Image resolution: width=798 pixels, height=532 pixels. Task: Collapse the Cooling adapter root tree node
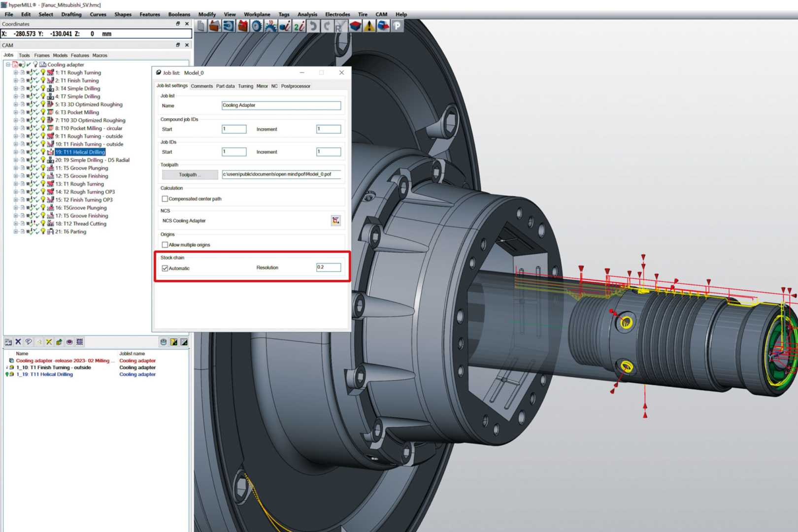8,65
